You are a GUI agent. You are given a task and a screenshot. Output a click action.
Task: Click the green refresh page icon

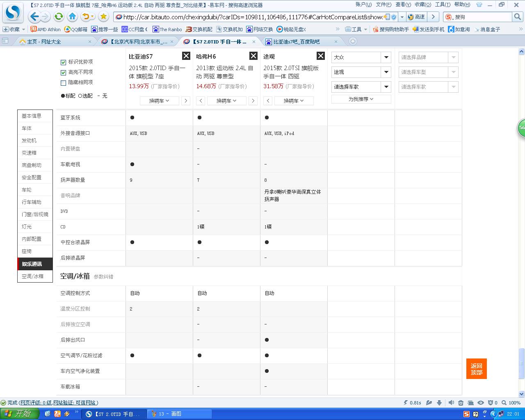click(x=59, y=17)
